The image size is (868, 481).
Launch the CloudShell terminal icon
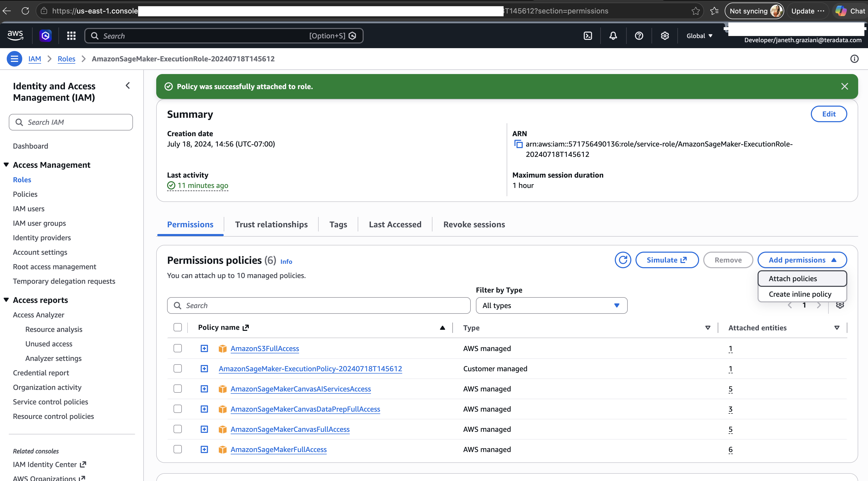[x=588, y=36]
